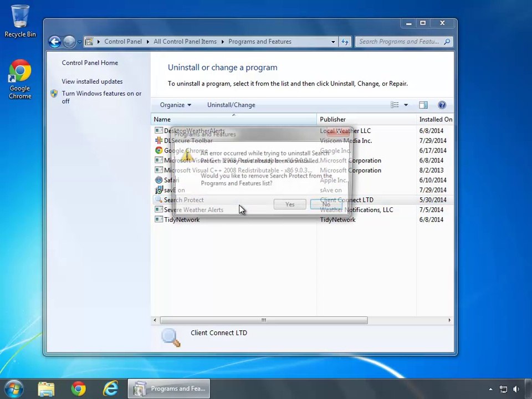The width and height of the screenshot is (532, 399).
Task: Click Yes in the dialog
Action: click(290, 204)
